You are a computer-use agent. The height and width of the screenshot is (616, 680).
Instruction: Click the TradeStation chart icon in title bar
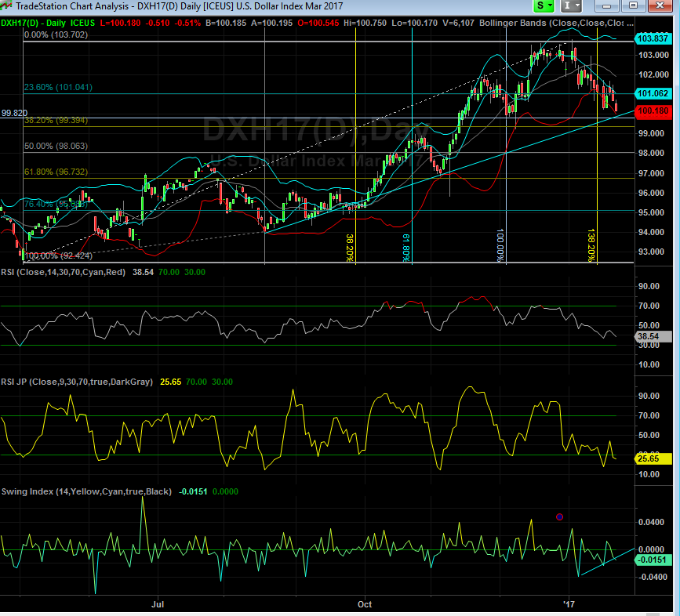coord(7,6)
